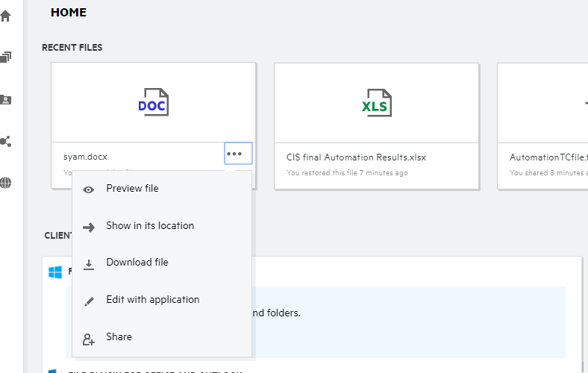Open the syam.docx file name
This screenshot has height=373, width=588.
point(85,157)
